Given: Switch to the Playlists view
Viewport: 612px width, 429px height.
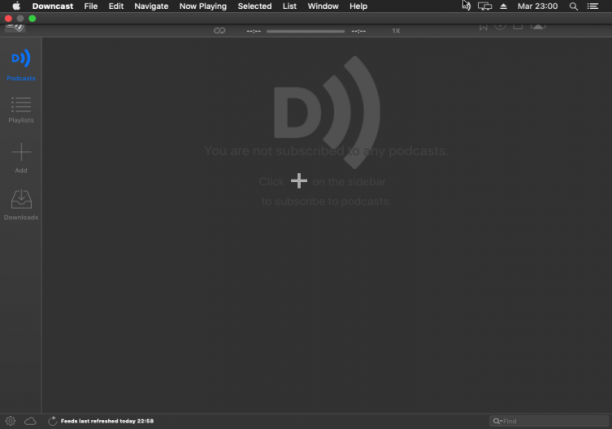Looking at the screenshot, I should 21,110.
